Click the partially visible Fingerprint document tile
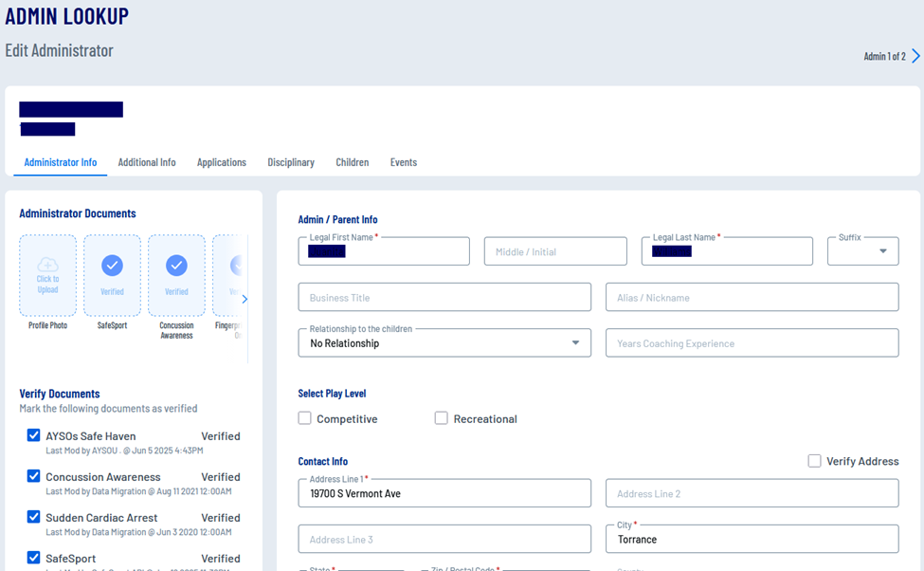The width and height of the screenshot is (924, 571). pyautogui.click(x=228, y=275)
